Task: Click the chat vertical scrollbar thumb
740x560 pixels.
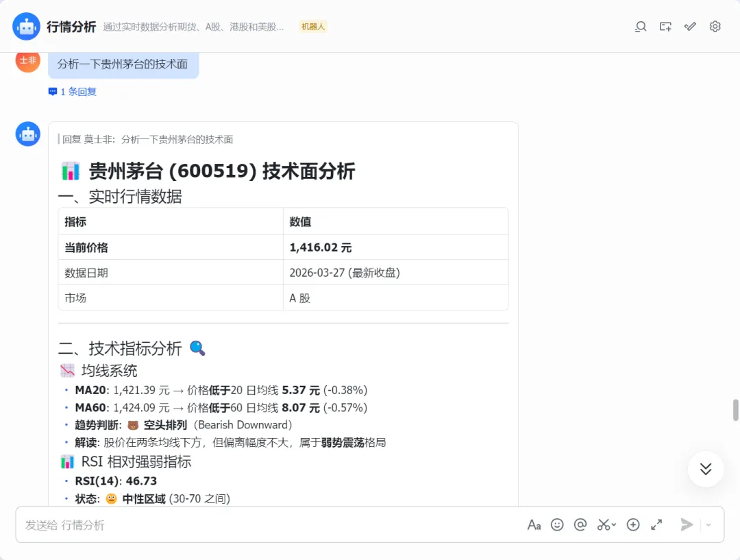Action: 735,410
